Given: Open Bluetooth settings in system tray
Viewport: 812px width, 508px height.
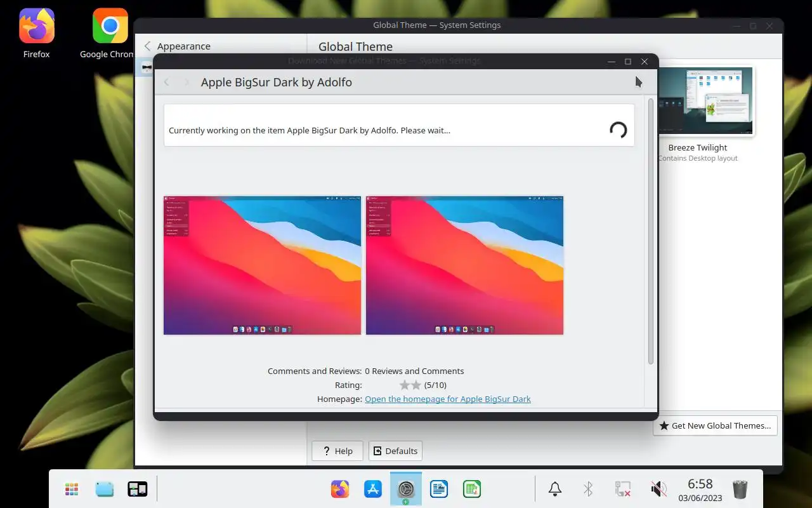Looking at the screenshot, I should tap(588, 489).
